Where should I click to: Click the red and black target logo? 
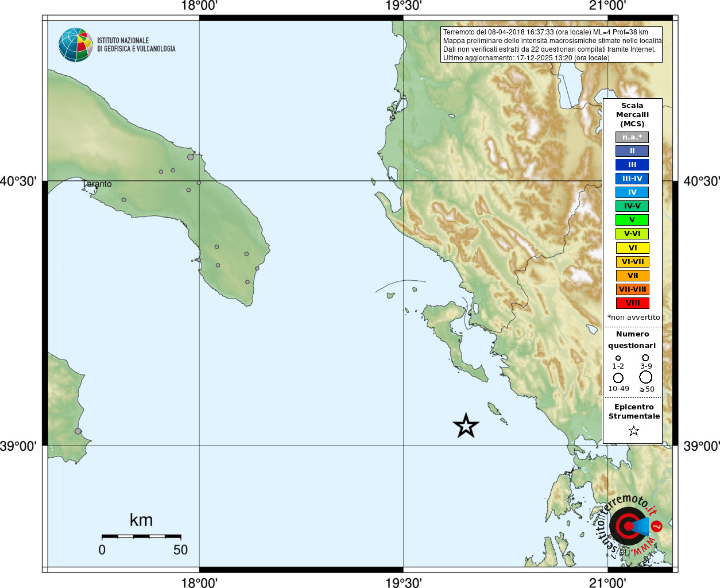point(627,526)
